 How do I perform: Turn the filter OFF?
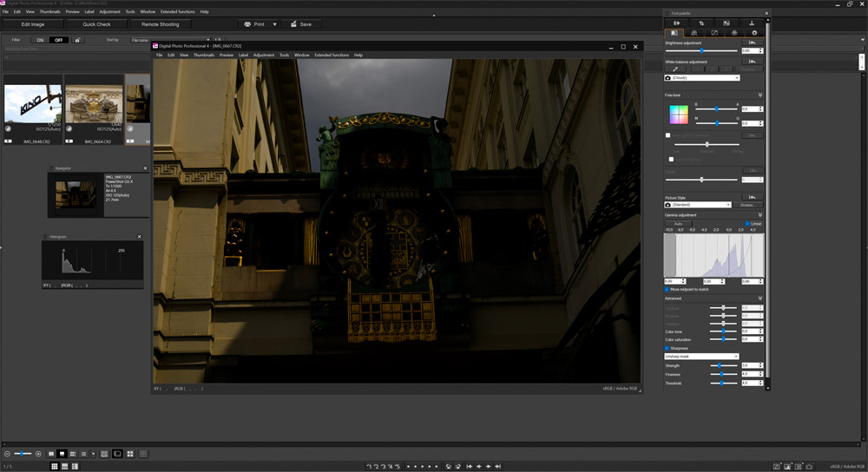click(x=58, y=40)
